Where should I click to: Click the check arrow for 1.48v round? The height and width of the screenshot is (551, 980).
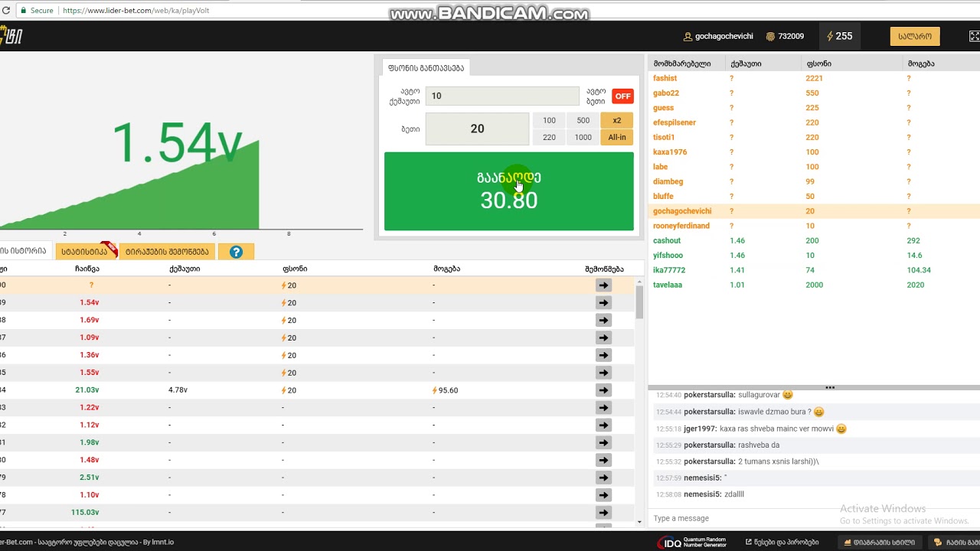603,460
